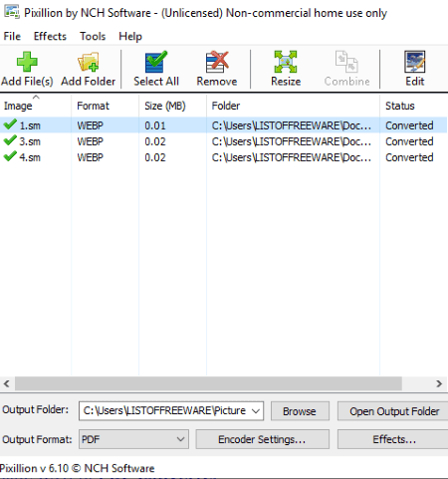Sort by Image column header

click(36, 106)
